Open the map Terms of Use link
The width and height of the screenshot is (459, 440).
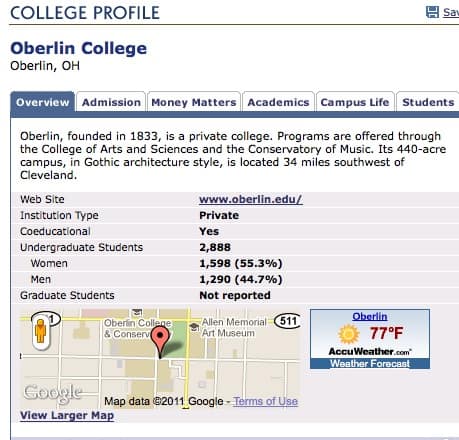tap(265, 401)
